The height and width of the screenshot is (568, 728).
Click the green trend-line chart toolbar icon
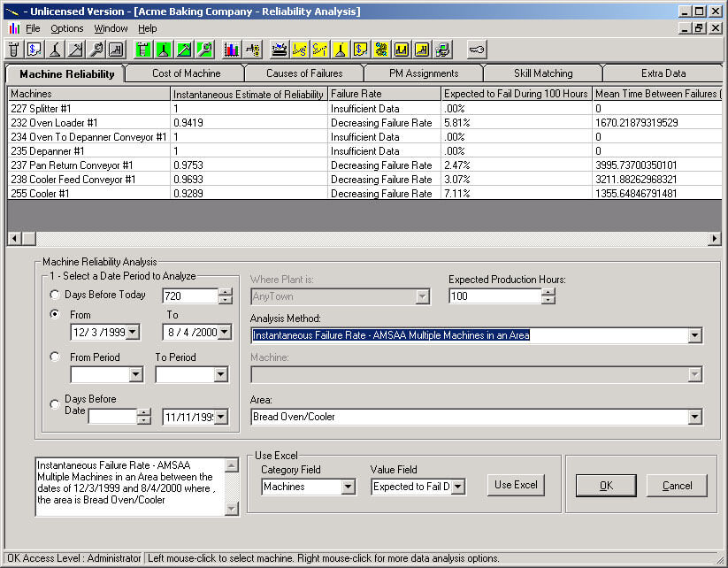click(184, 50)
